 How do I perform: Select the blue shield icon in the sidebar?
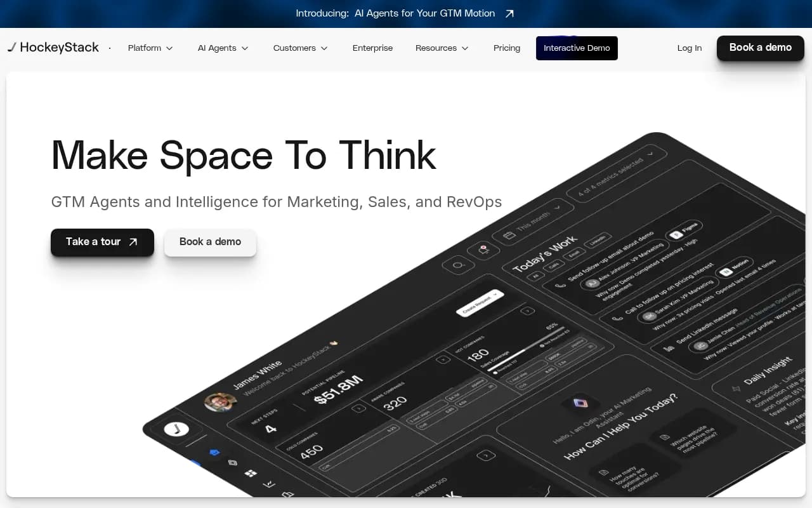[x=214, y=451]
